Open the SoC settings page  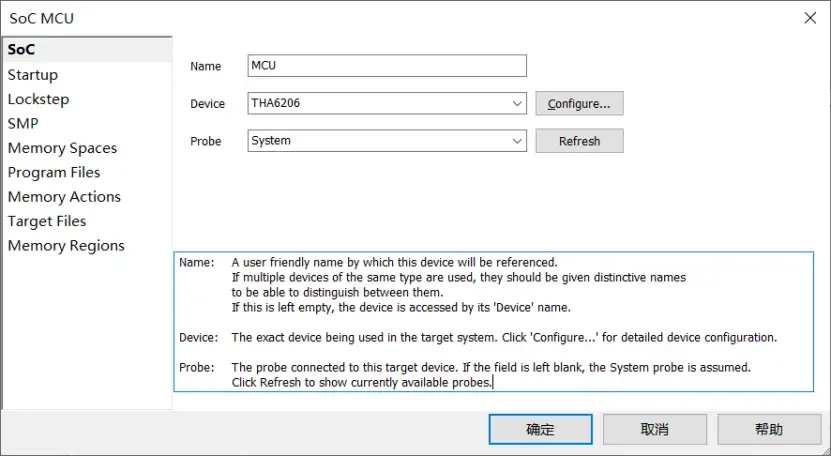tap(21, 50)
